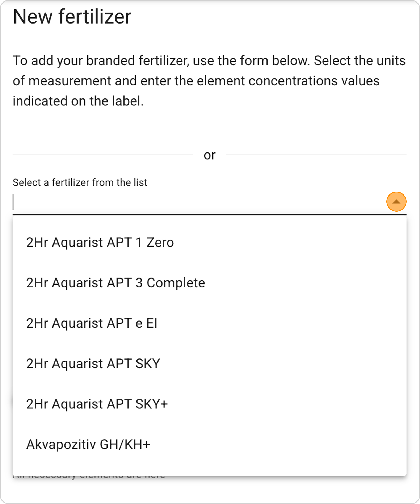420x504 pixels.
Task: Focus the fertilizer selection text field
Action: (192, 202)
